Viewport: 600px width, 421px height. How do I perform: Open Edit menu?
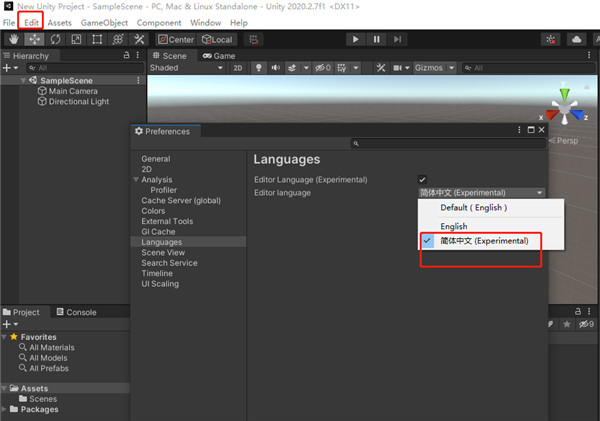point(31,23)
